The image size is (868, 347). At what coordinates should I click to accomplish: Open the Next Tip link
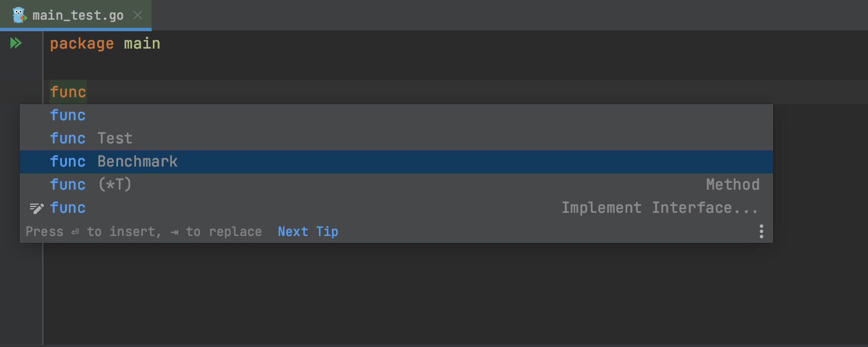pos(308,231)
